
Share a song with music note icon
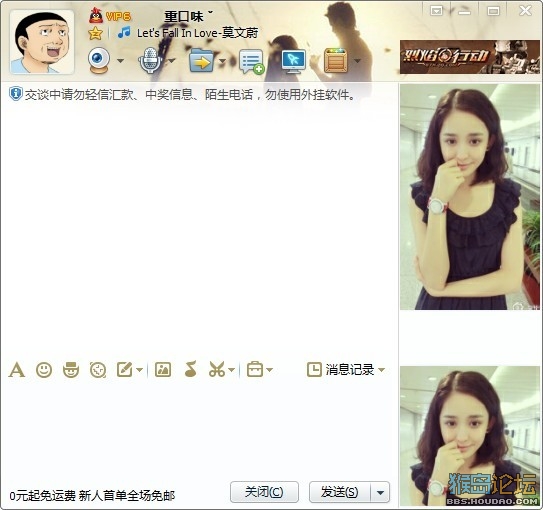190,369
